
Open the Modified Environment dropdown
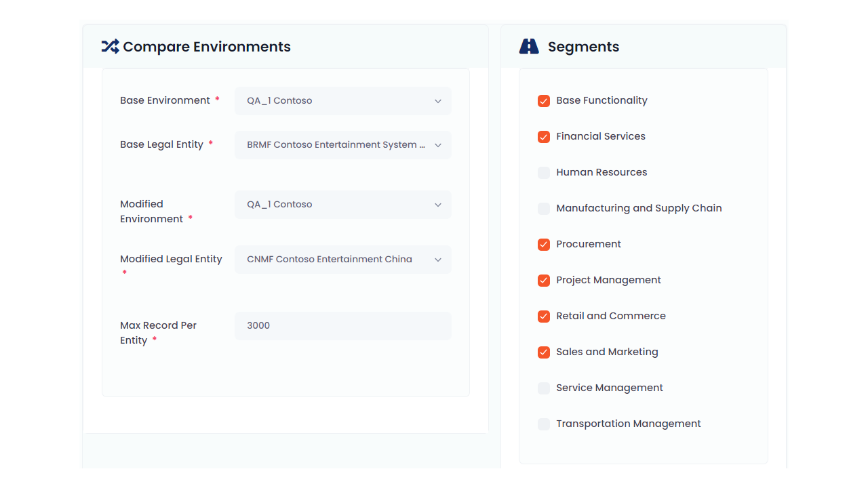coord(342,205)
